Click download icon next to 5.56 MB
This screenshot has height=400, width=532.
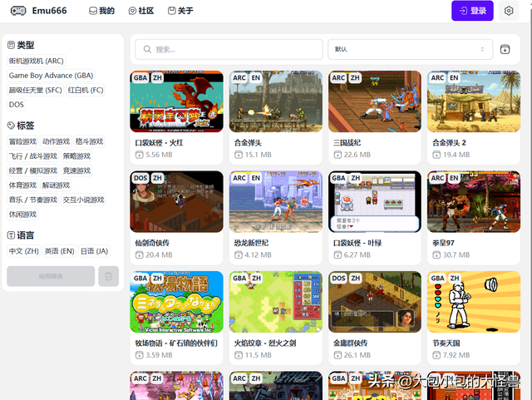point(139,155)
